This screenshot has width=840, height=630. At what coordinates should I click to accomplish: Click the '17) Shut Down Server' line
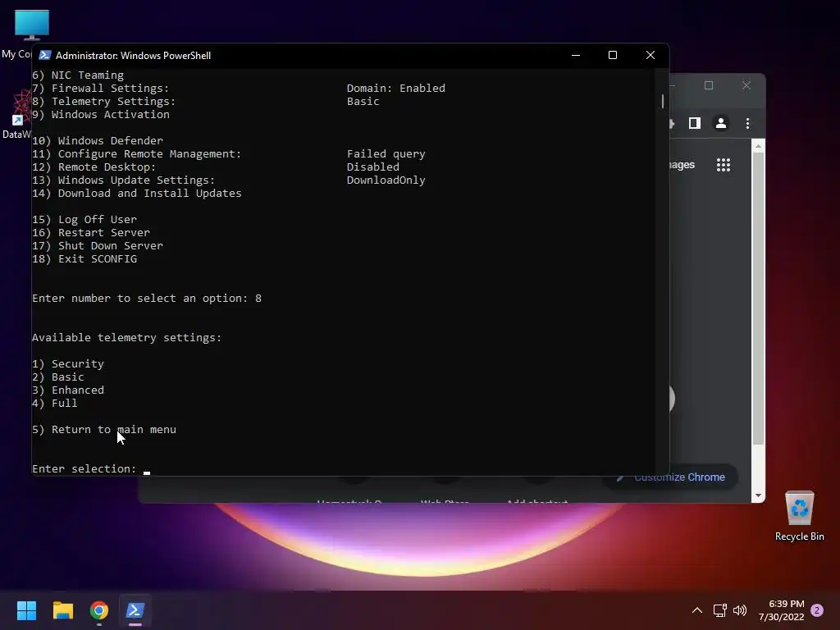tap(98, 245)
